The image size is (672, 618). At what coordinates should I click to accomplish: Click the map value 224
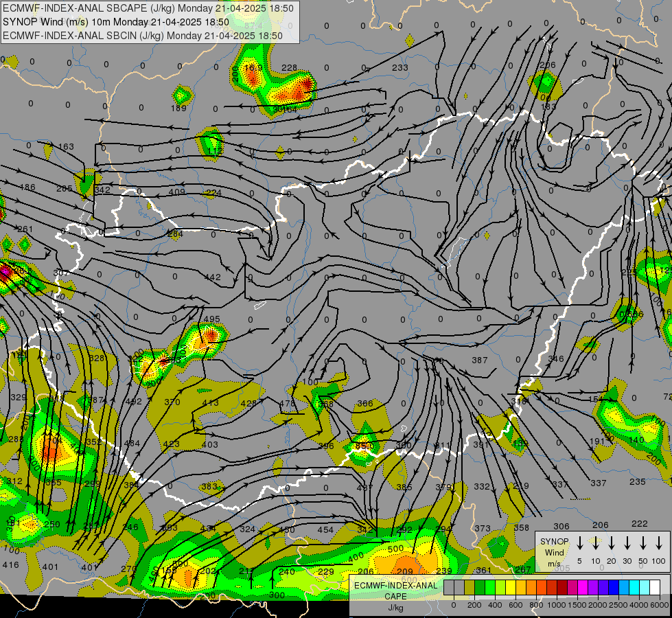point(213,192)
